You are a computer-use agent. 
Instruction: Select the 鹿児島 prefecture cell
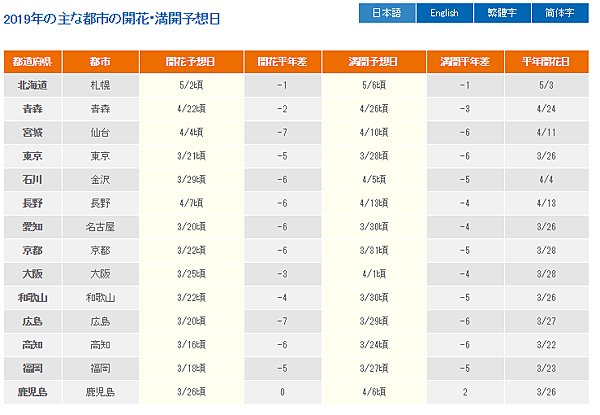pyautogui.click(x=33, y=392)
